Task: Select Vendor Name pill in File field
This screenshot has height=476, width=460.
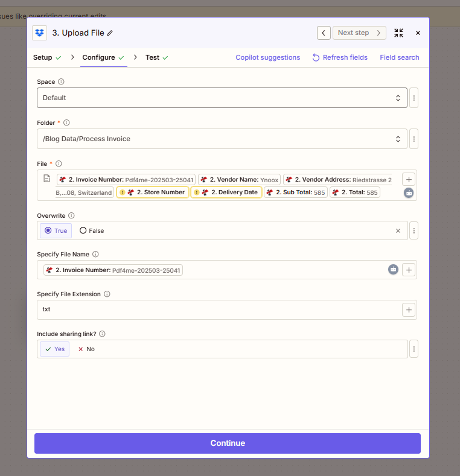Action: [x=240, y=180]
